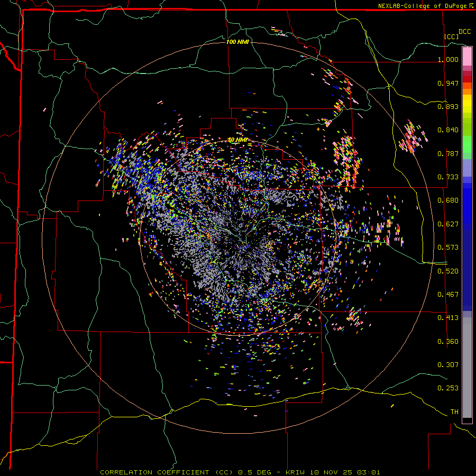Click the TH threshold label

[x=454, y=412]
